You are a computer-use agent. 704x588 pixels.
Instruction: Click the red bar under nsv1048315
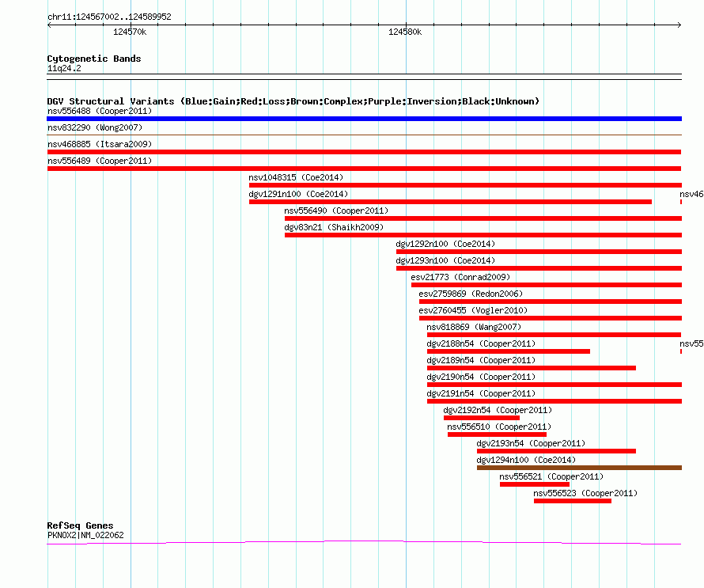466,185
